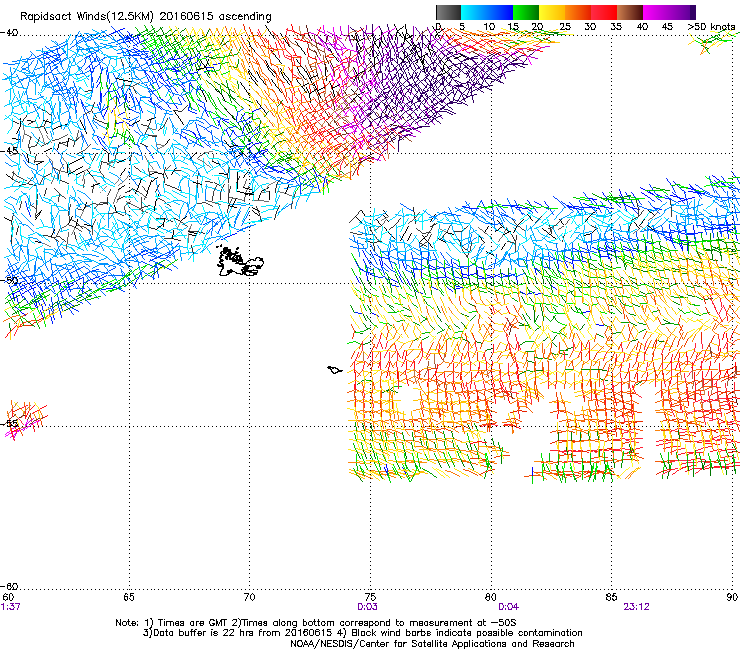Click the '23:12' pass time label
The width and height of the screenshot is (740, 650).
(636, 607)
